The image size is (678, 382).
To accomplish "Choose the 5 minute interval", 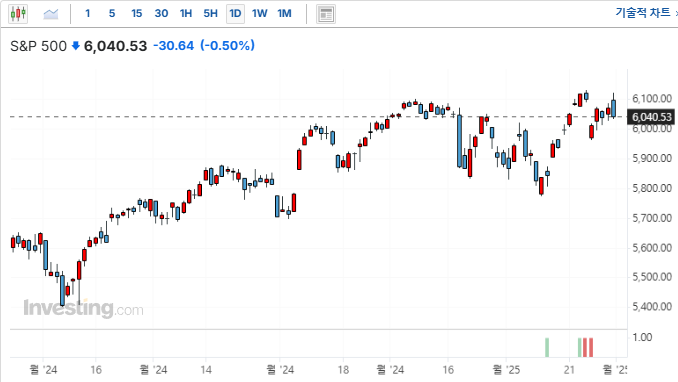I will point(112,13).
